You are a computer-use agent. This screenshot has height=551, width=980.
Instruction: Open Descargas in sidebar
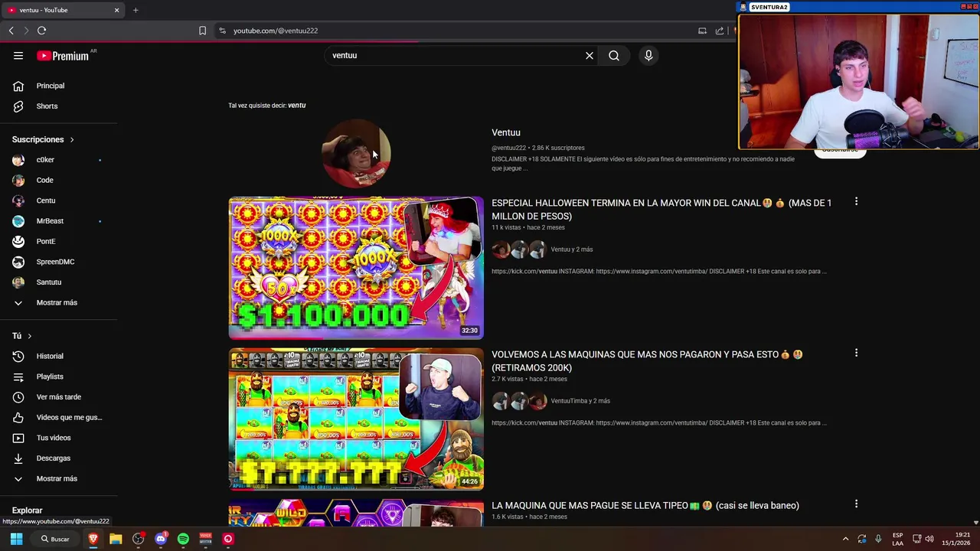pos(58,458)
